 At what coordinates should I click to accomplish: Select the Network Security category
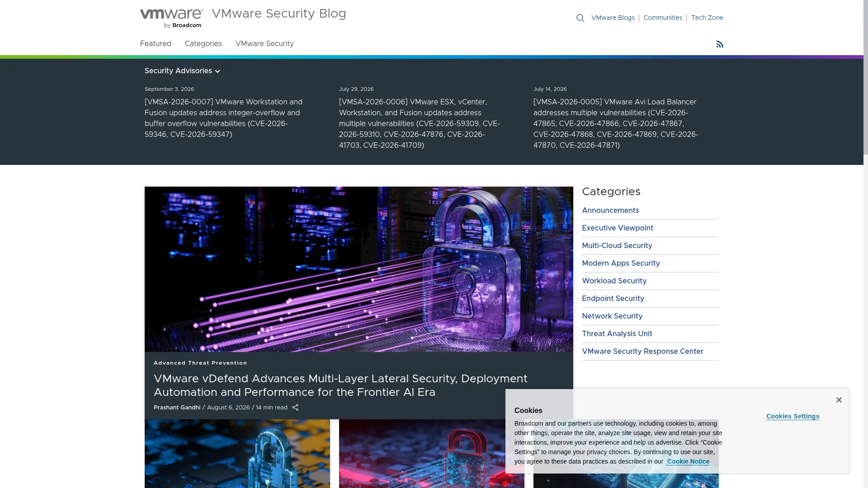click(x=612, y=316)
